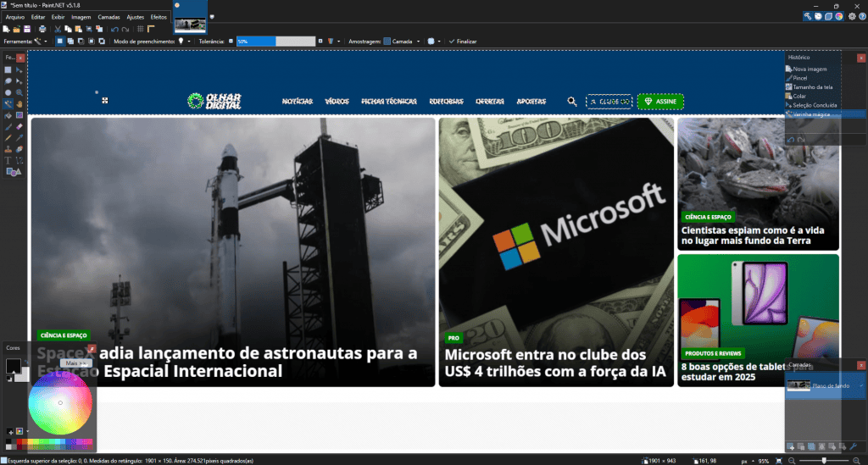Click the Print toolbar icon
The height and width of the screenshot is (465, 868).
coord(42,29)
